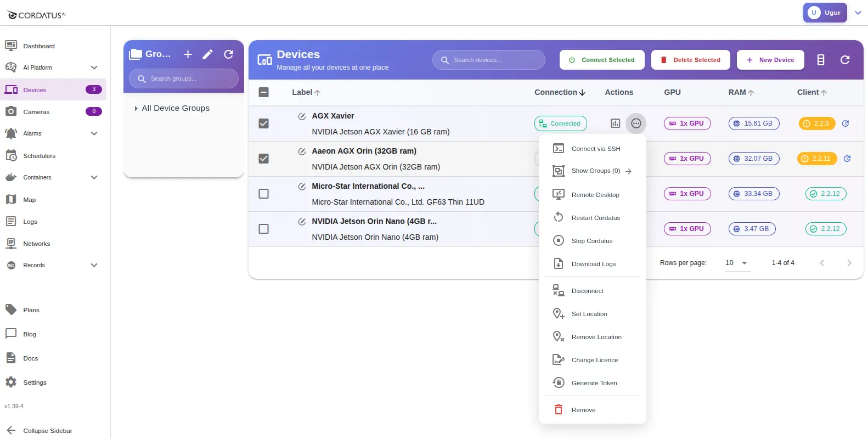This screenshot has width=868, height=439.
Task: Collapse the sidebar
Action: [53, 431]
